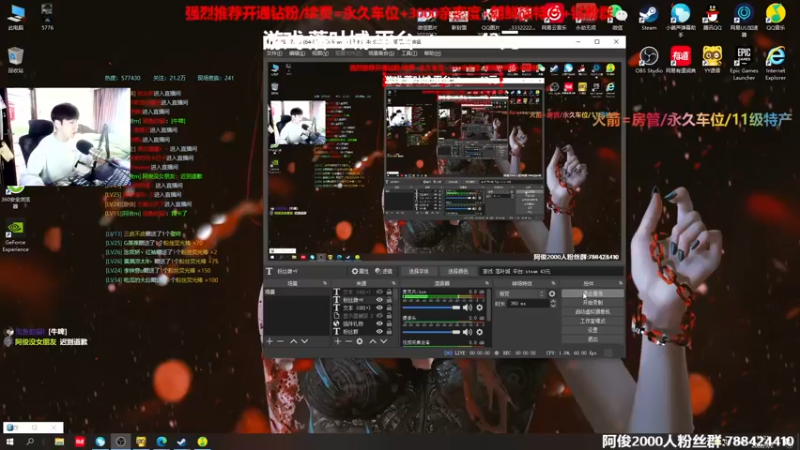Toggle visibility of the third source row

point(379,308)
